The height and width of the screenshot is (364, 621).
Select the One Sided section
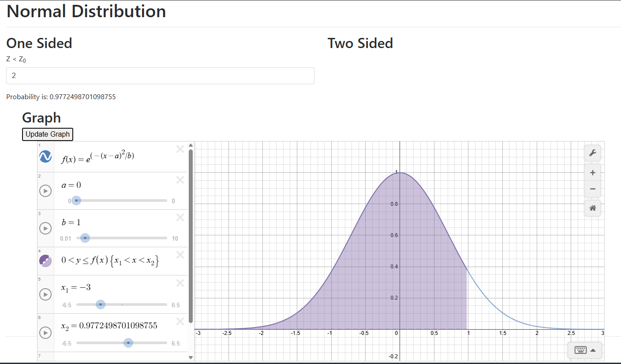click(x=39, y=43)
